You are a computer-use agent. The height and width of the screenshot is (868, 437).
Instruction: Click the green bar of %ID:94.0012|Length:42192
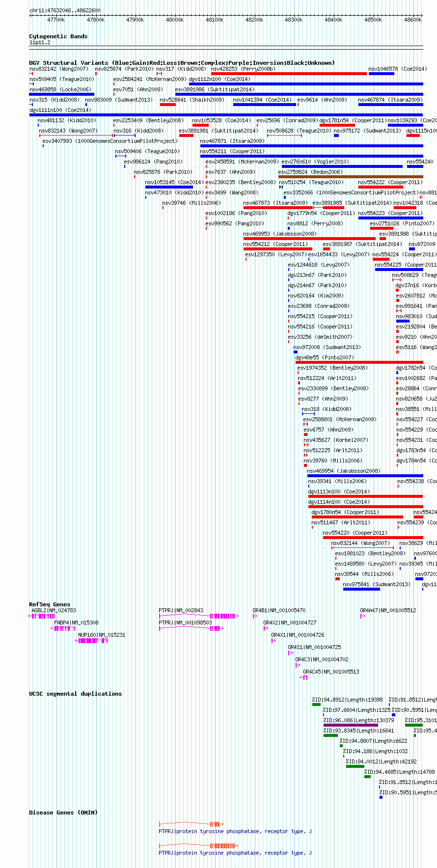(355, 766)
